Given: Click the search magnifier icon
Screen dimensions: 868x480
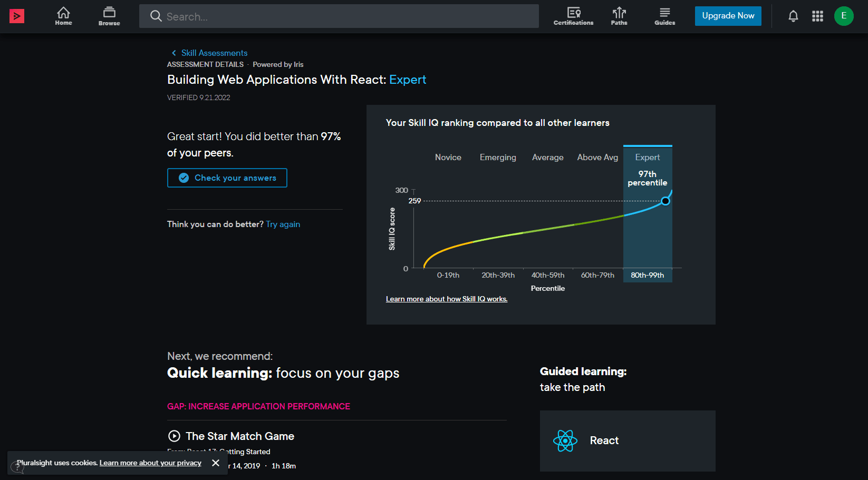Looking at the screenshot, I should click(156, 16).
